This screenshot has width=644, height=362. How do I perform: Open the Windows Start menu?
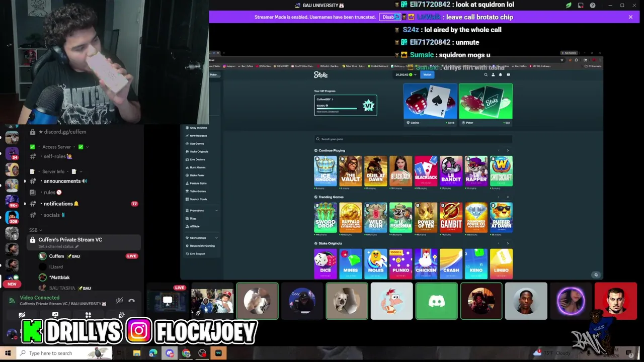(8, 353)
